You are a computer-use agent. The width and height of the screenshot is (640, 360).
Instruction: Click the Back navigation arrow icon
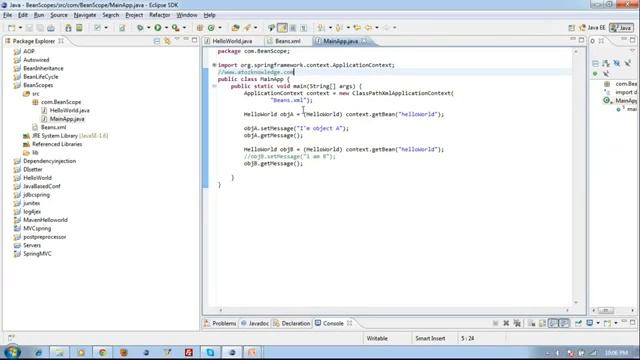click(x=368, y=28)
